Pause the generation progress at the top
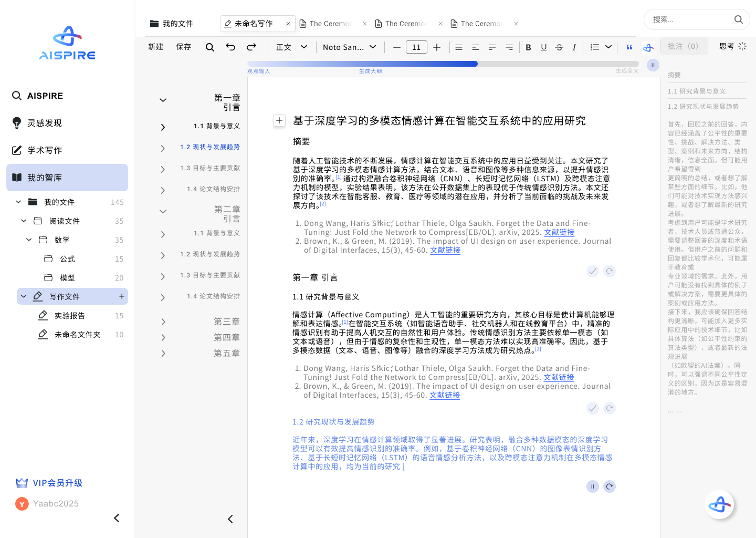Viewport: 756px width, 538px height. pos(653,65)
